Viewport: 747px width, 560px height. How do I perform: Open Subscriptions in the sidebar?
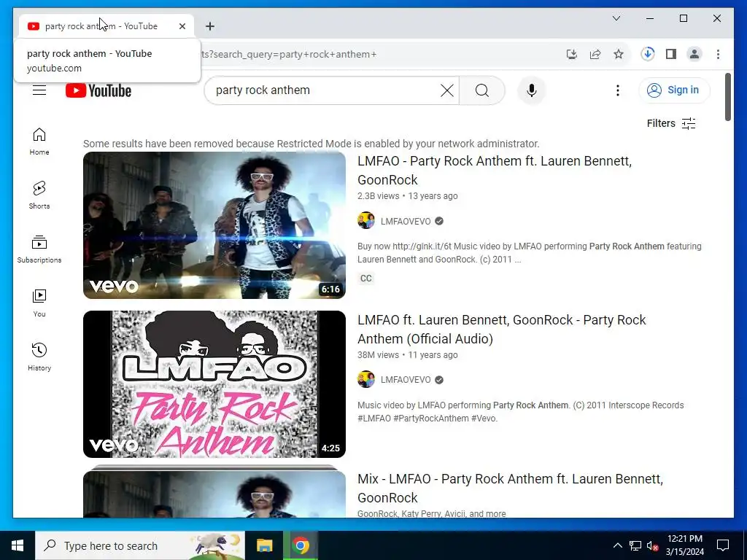[39, 249]
